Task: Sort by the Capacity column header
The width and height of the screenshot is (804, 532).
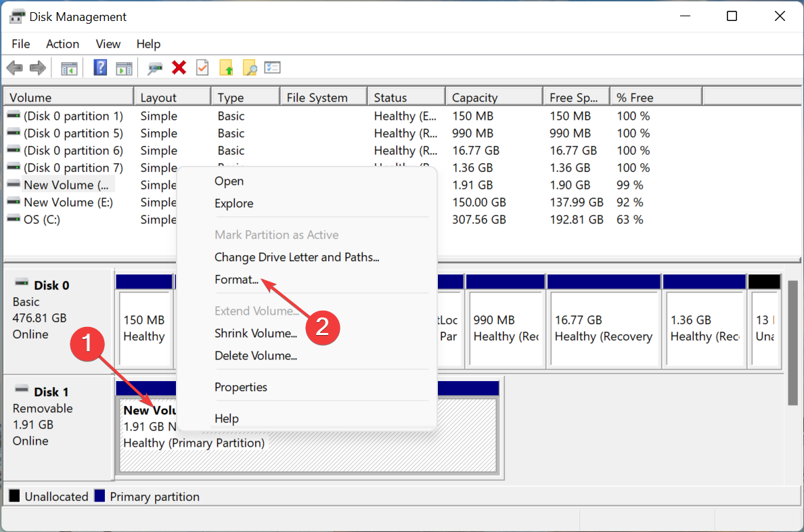Action: pyautogui.click(x=474, y=97)
